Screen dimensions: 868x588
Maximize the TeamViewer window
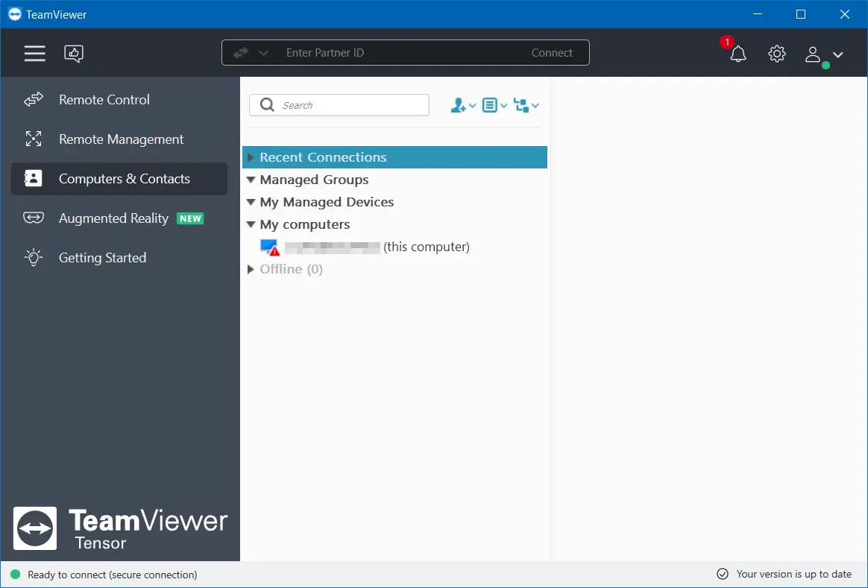(801, 14)
